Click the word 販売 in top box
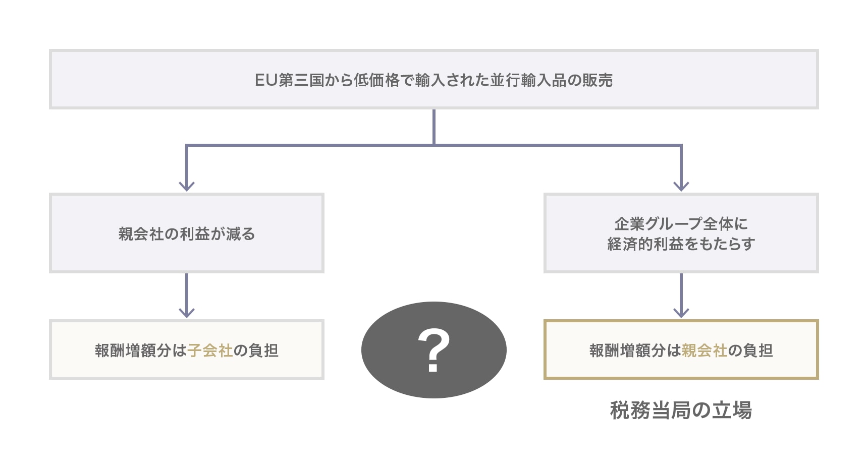This screenshot has width=868, height=469. [x=598, y=80]
